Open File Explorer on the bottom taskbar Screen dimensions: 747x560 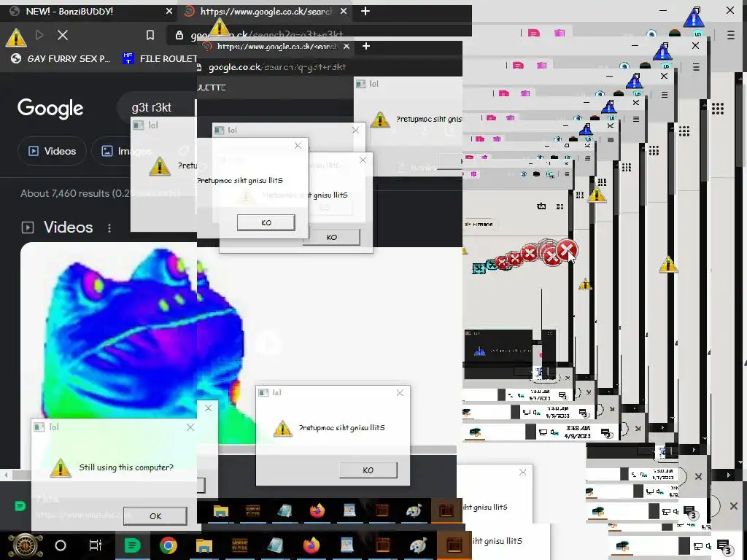coord(204,545)
